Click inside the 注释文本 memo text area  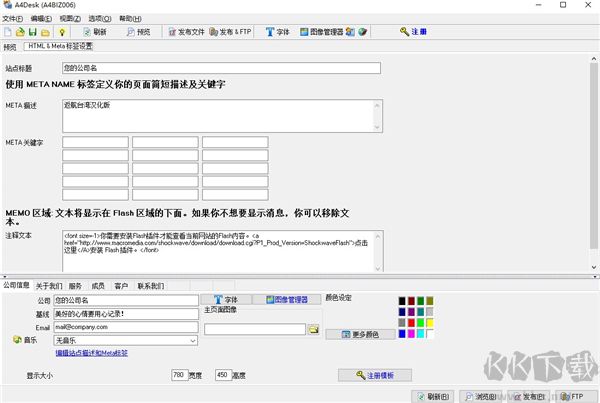click(218, 251)
